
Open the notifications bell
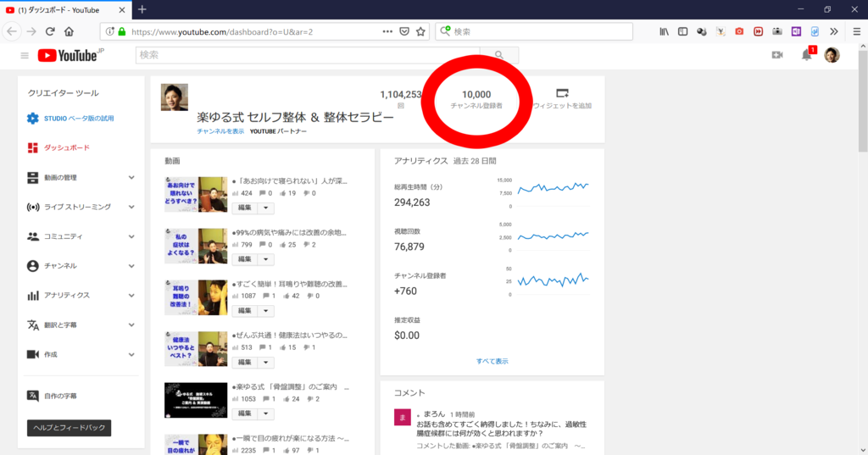[x=807, y=55]
